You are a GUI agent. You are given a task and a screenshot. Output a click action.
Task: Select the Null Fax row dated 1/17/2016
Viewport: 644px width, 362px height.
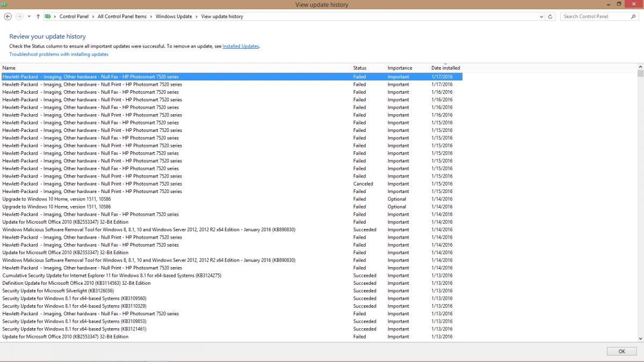(231, 77)
